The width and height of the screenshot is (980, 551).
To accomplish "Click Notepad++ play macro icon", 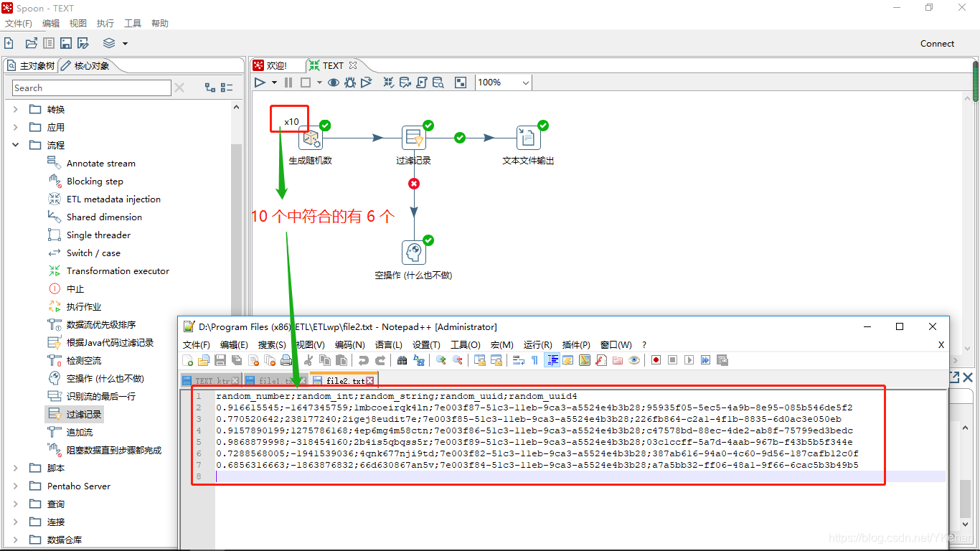I will 689,360.
